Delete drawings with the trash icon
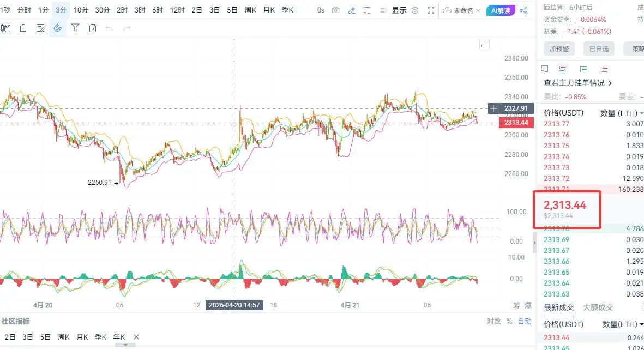Image resolution: width=644 pixels, height=350 pixels. click(93, 28)
